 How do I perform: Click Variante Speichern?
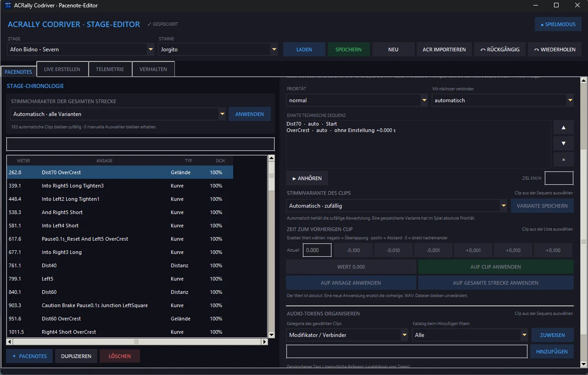click(542, 206)
